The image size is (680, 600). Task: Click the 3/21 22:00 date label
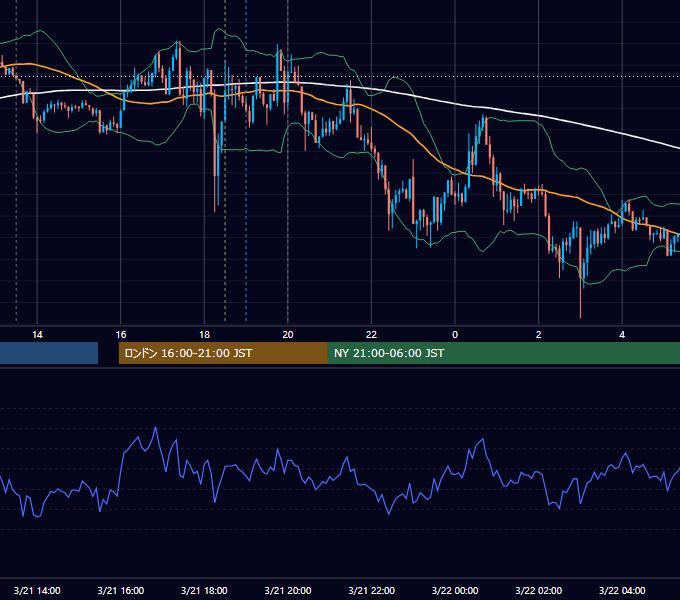point(372,590)
